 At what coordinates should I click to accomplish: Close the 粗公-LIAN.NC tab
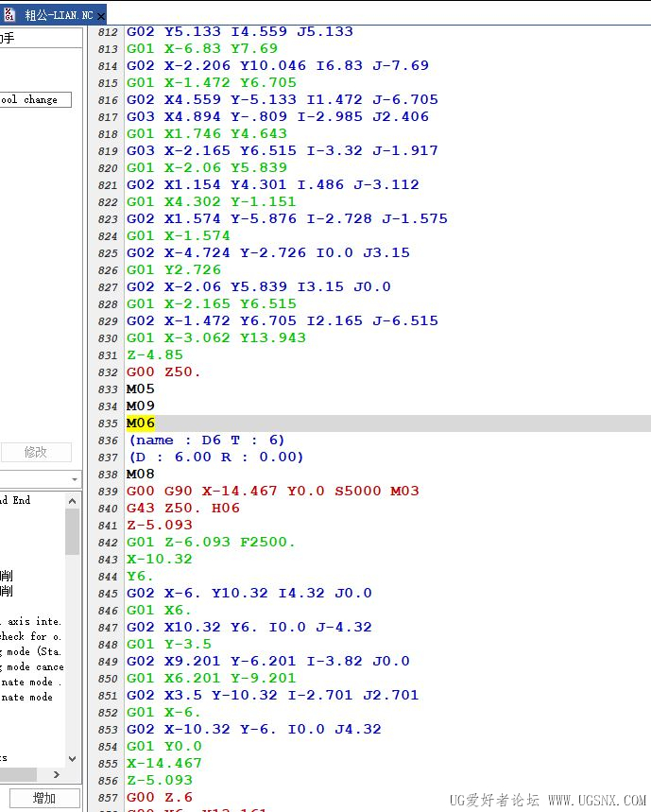pos(101,16)
